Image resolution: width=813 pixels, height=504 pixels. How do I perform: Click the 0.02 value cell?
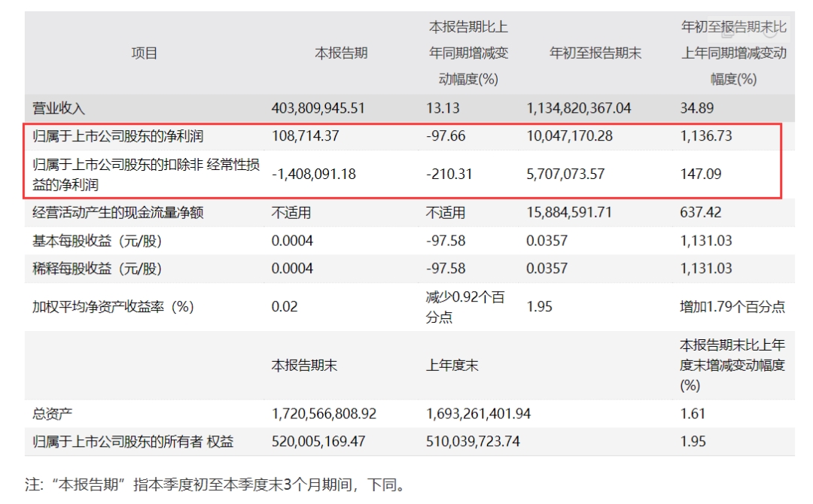pyautogui.click(x=285, y=307)
